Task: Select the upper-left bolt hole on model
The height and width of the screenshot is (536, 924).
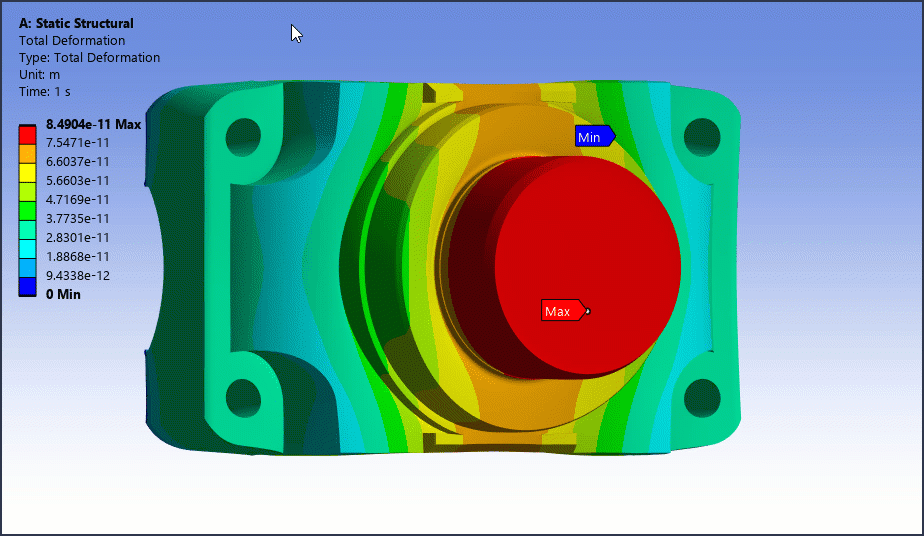Action: click(x=242, y=135)
